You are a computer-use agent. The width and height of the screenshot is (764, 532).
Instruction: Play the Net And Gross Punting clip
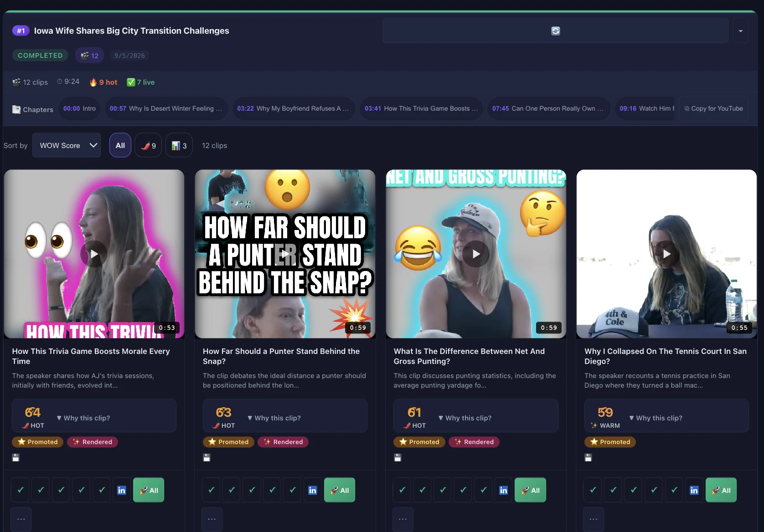tap(476, 254)
